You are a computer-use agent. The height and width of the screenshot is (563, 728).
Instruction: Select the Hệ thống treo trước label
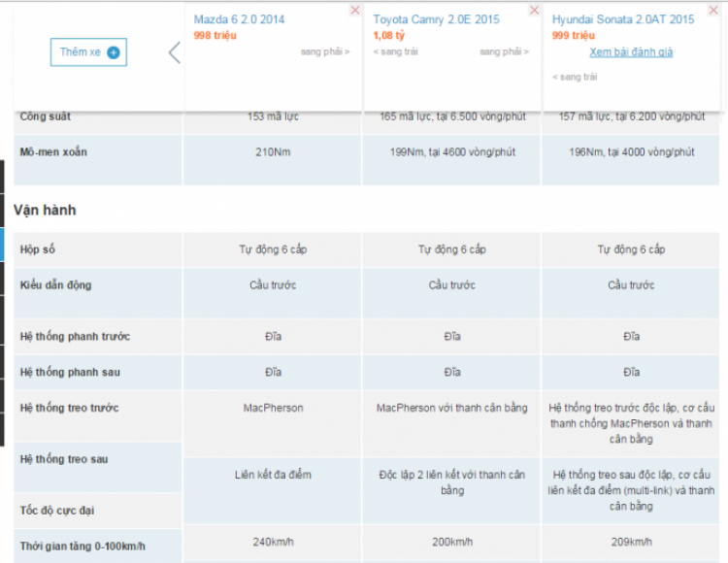point(69,408)
